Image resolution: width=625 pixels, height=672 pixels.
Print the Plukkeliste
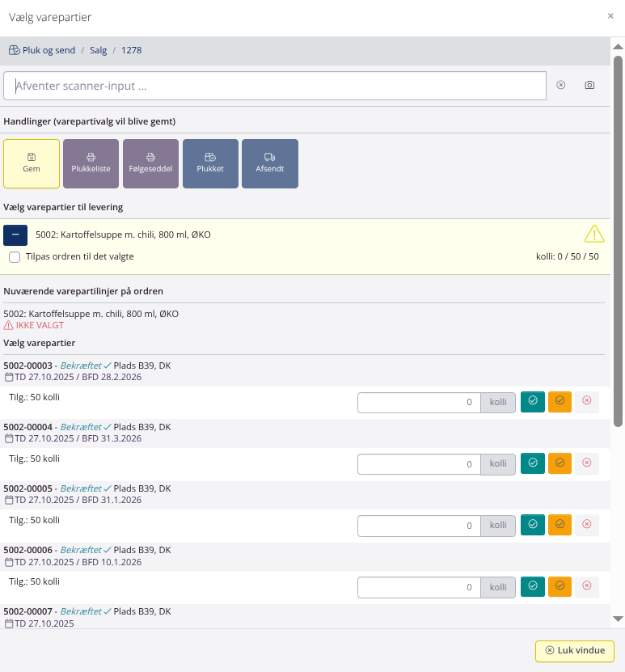(x=91, y=163)
